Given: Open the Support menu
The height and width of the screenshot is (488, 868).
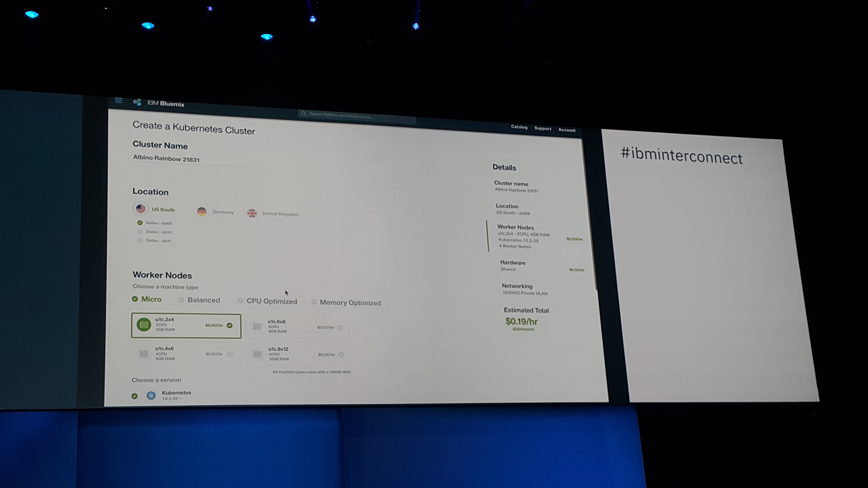Looking at the screenshot, I should click(542, 128).
